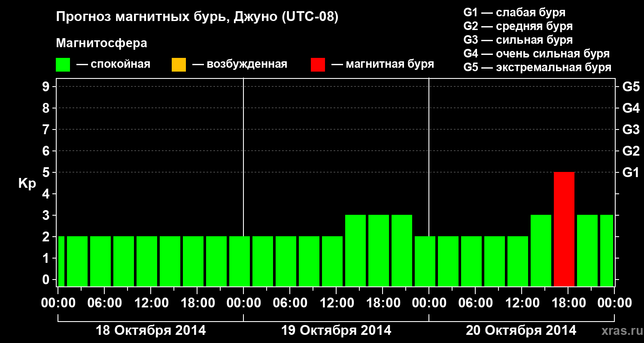Click 'G5 — экстремальная буря' legend line
This screenshot has width=644, height=343.
pos(537,67)
